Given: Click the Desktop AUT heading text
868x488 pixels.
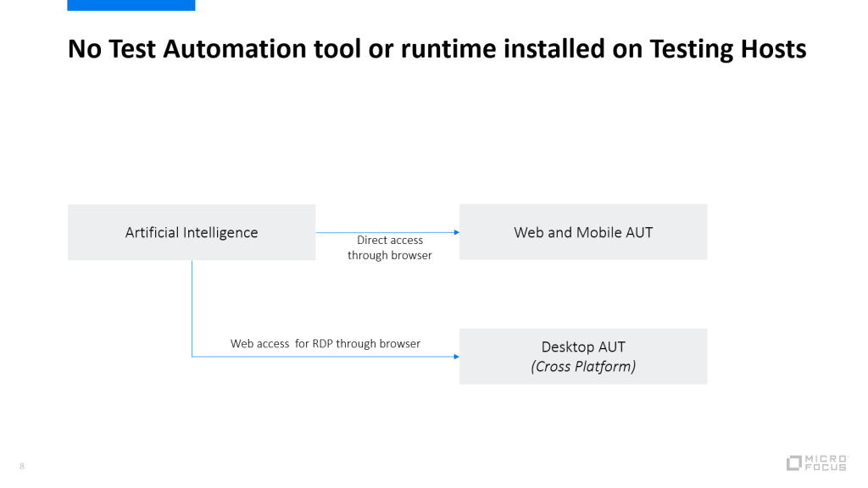Looking at the screenshot, I should 583,347.
